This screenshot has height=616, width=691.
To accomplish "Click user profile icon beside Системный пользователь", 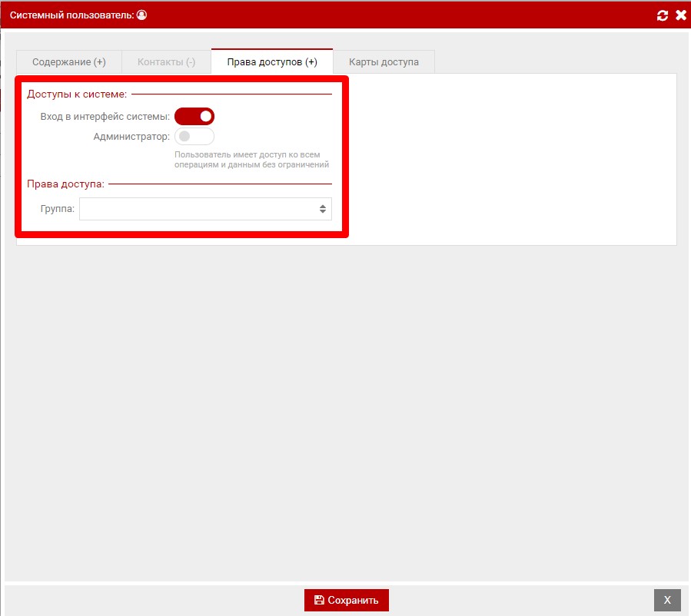I will point(141,15).
